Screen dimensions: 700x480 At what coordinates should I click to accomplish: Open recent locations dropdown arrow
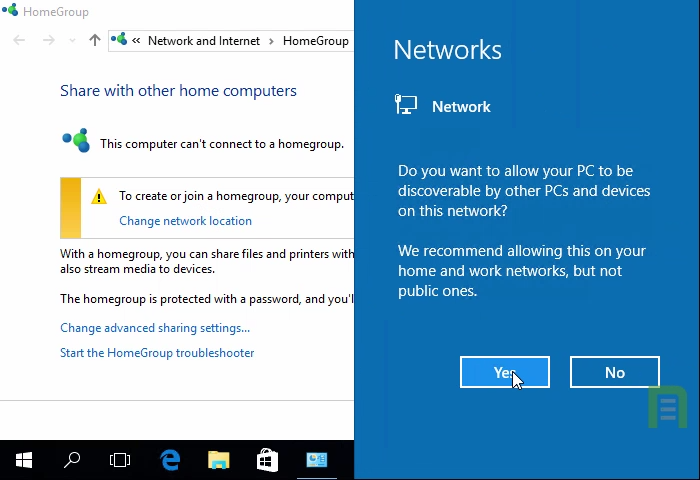pyautogui.click(x=72, y=41)
